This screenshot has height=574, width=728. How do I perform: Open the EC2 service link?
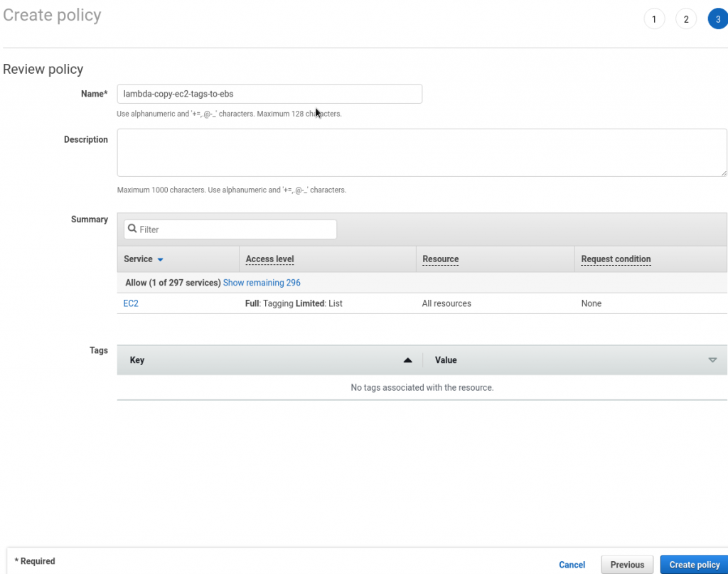pos(131,303)
